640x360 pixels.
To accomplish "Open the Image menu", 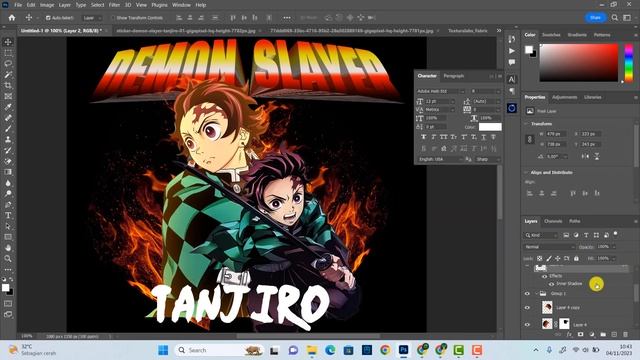I will (x=47, y=5).
